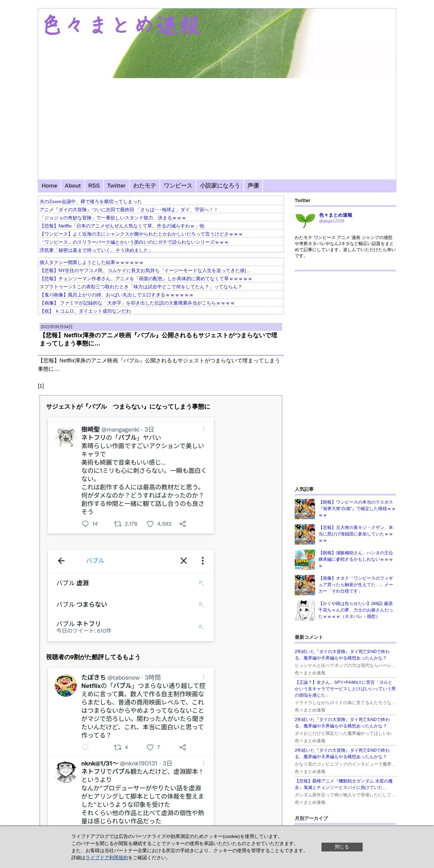The height and width of the screenshot is (868, 434).
Task: Open the Home menu item
Action: coord(49,186)
